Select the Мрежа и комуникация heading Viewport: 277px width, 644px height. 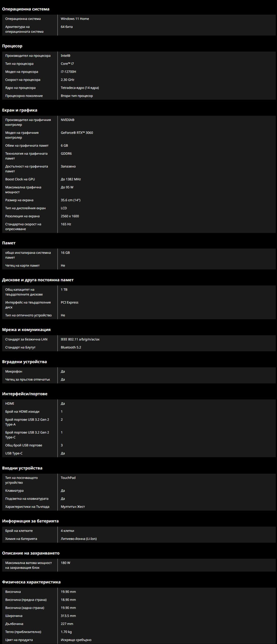click(x=26, y=330)
